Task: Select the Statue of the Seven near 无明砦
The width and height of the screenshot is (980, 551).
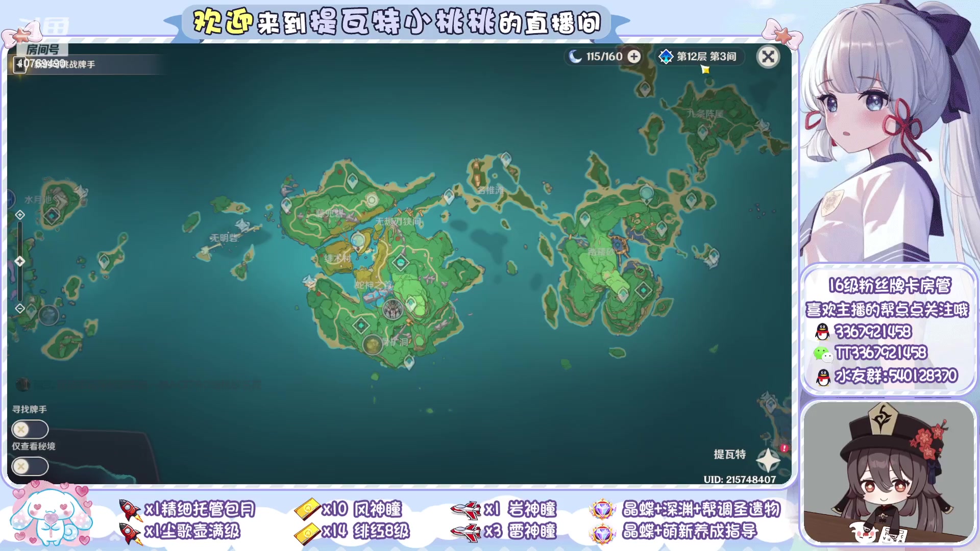Action: pos(242,224)
